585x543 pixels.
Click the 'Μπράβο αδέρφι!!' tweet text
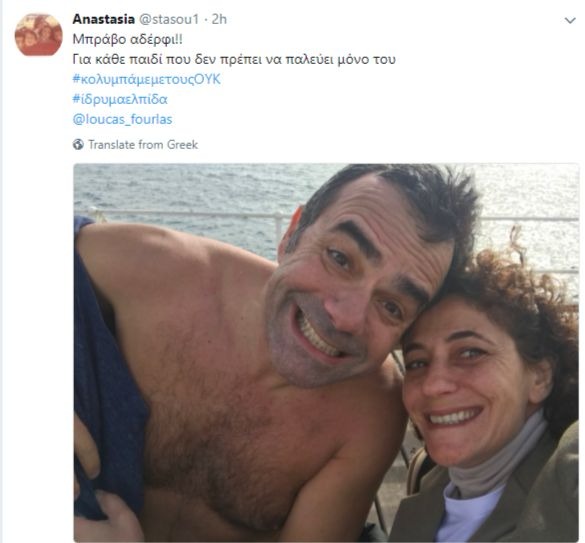128,39
